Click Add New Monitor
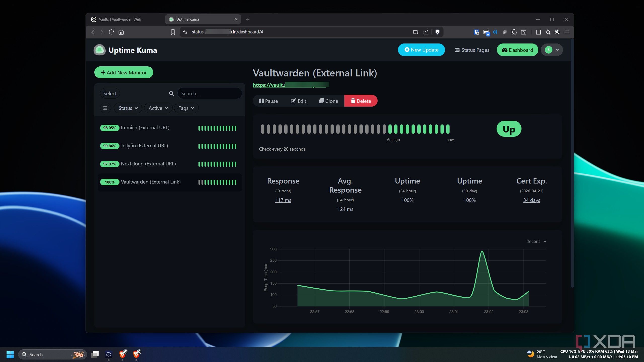The height and width of the screenshot is (362, 644). (124, 72)
